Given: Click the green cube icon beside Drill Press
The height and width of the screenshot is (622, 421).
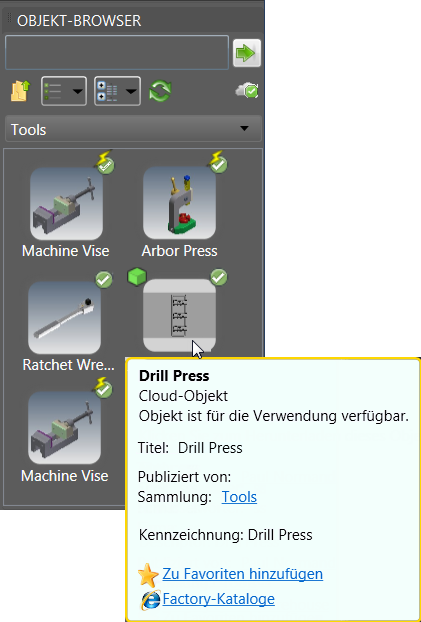Looking at the screenshot, I should pos(137,276).
